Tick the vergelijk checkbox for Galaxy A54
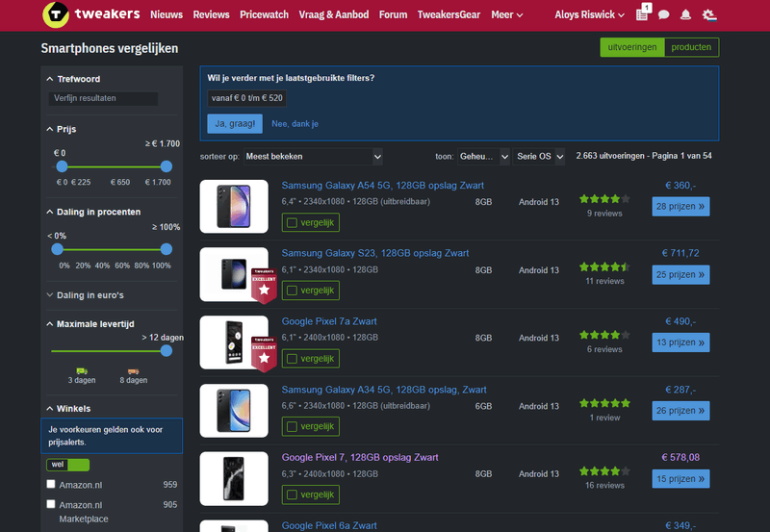This screenshot has width=770, height=532. 292,223
